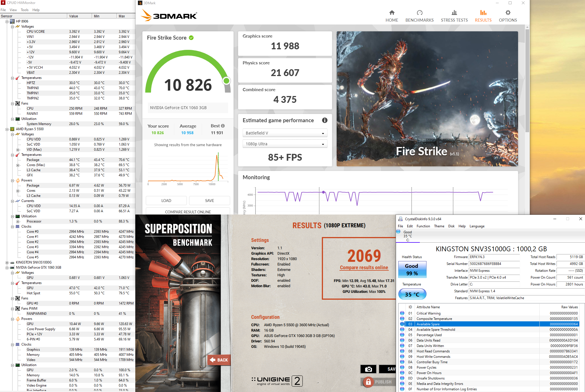Click the Good 99% health status box
Screen dimensions: 585x392
pos(412,269)
